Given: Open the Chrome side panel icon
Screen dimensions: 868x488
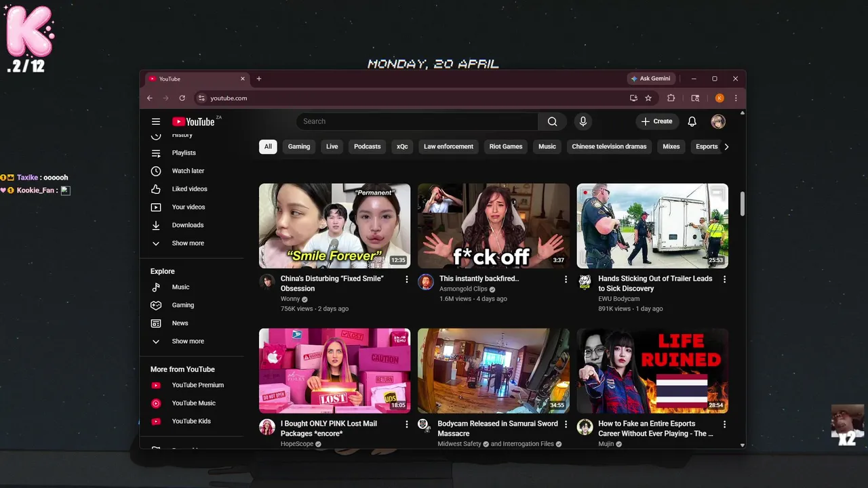Looking at the screenshot, I should [695, 98].
